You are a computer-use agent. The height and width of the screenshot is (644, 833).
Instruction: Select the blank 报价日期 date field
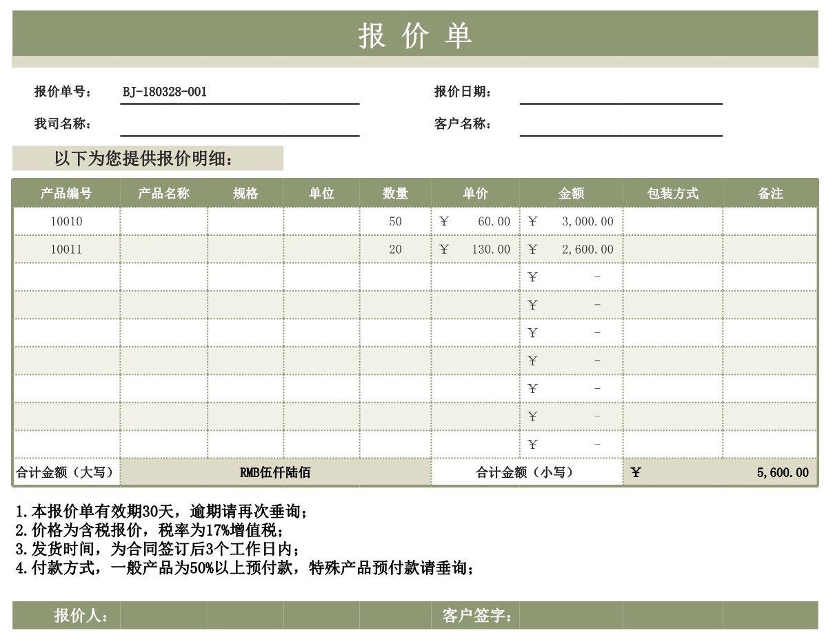pyautogui.click(x=621, y=92)
